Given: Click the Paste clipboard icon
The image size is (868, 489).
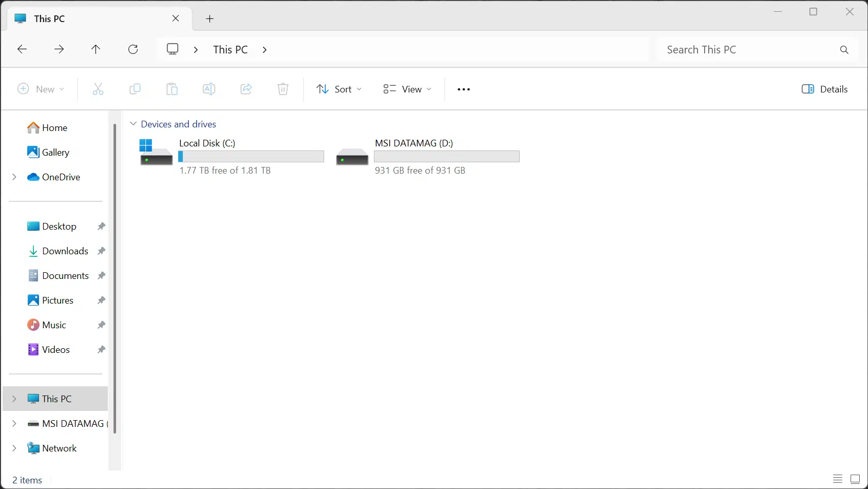Looking at the screenshot, I should pos(172,89).
